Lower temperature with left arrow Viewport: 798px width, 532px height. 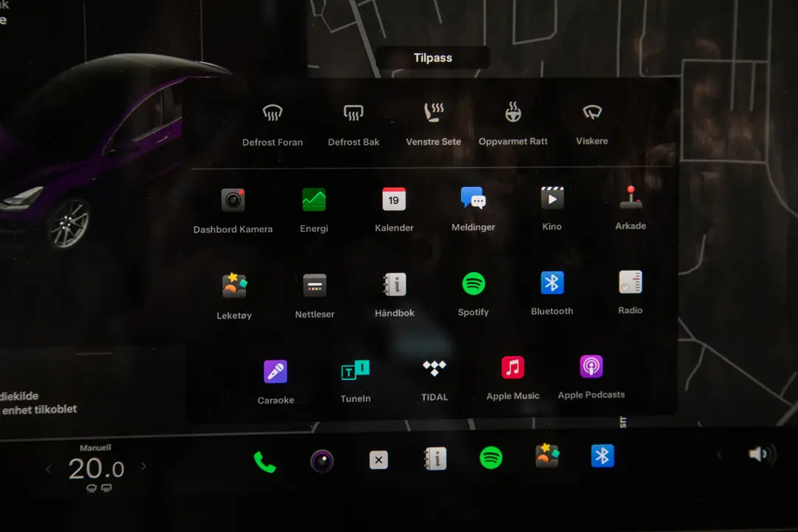click(48, 469)
